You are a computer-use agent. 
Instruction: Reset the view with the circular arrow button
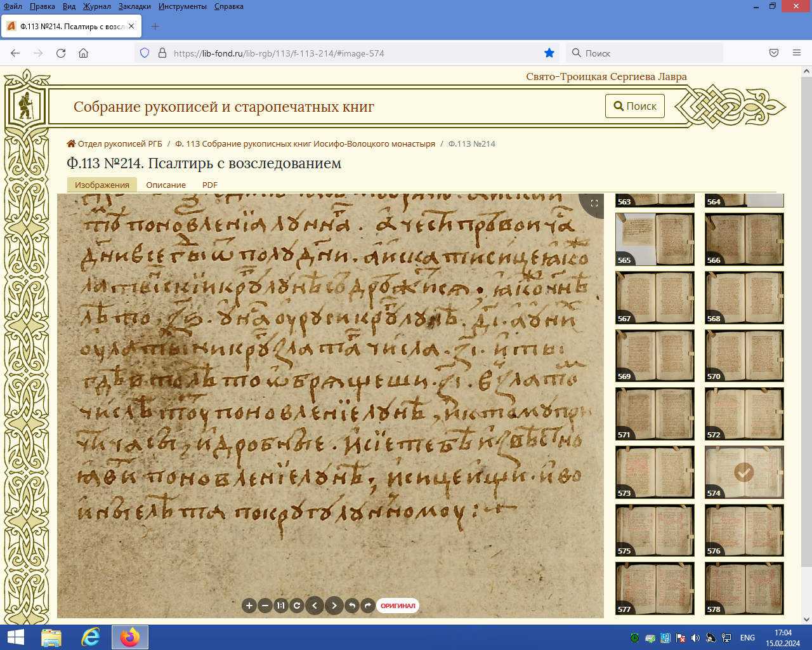297,606
